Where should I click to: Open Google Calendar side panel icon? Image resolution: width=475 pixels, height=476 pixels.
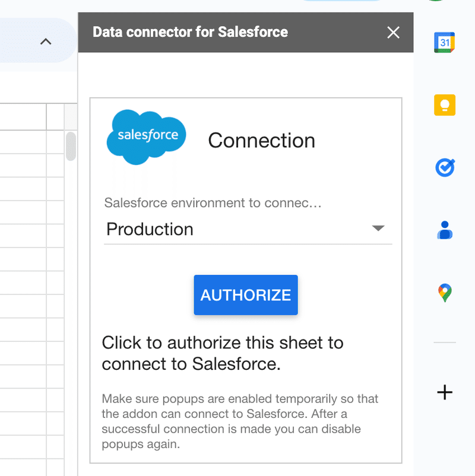point(444,42)
